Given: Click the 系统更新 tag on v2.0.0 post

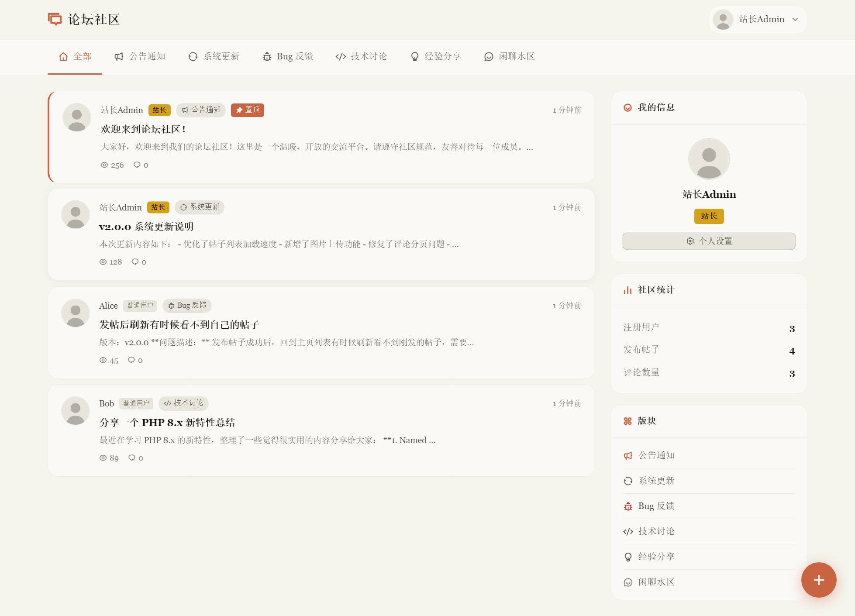Looking at the screenshot, I should tap(200, 207).
